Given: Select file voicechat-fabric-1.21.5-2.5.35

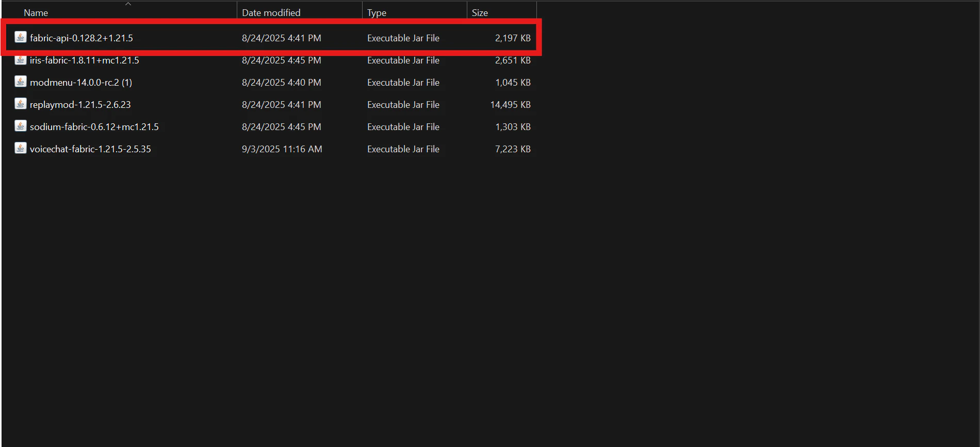Looking at the screenshot, I should coord(90,149).
